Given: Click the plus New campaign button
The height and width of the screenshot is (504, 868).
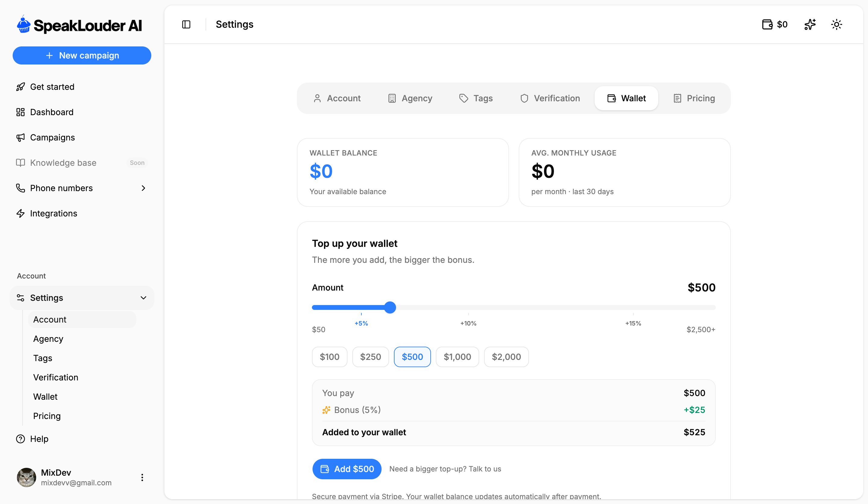Looking at the screenshot, I should (82, 55).
